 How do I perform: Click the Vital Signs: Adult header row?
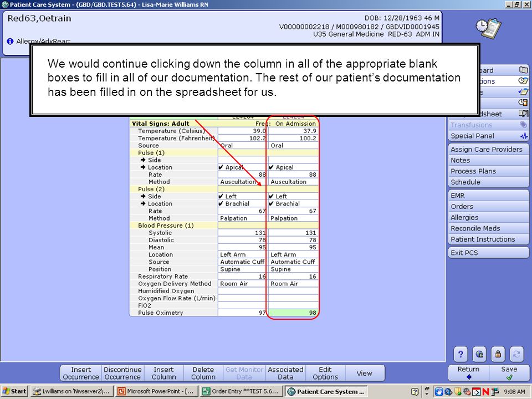click(224, 124)
